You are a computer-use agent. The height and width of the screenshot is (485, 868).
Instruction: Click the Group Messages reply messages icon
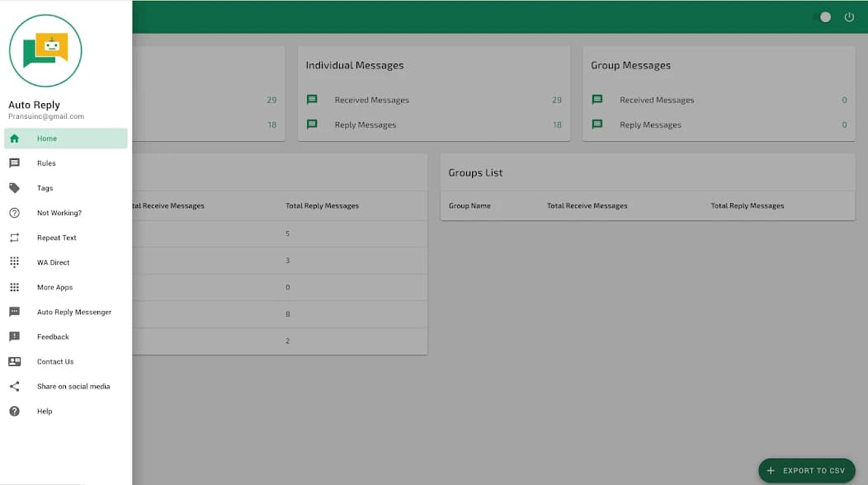click(597, 125)
